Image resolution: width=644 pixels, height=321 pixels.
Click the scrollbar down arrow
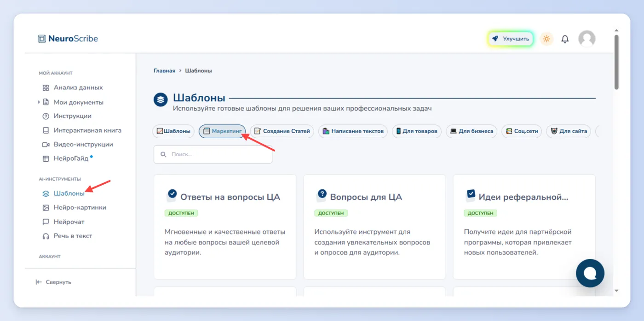pos(616,291)
